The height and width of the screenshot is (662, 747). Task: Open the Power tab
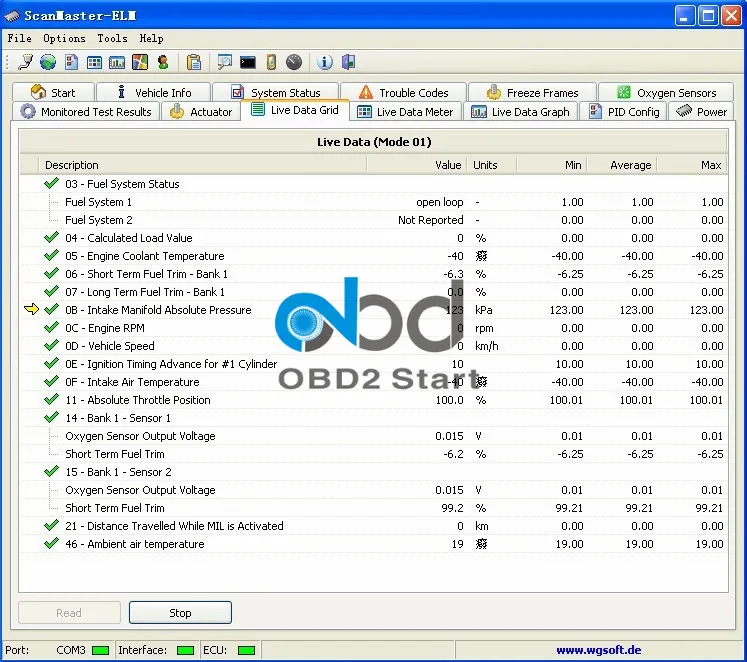(701, 111)
